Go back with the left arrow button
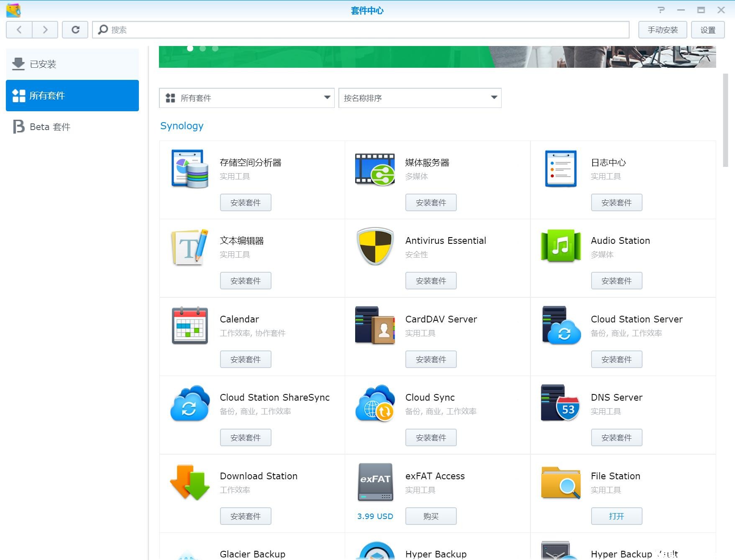 click(19, 30)
